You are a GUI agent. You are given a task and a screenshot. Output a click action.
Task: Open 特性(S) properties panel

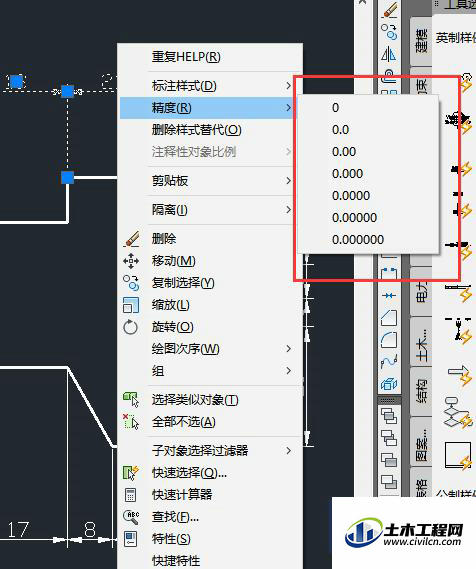(211, 539)
